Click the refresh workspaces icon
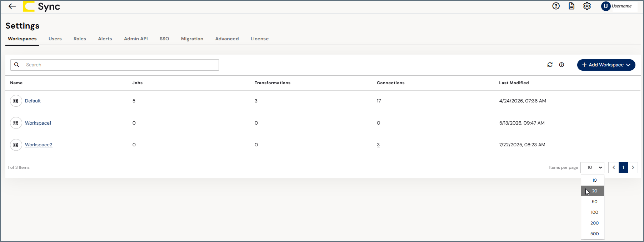The image size is (644, 242). (x=550, y=65)
